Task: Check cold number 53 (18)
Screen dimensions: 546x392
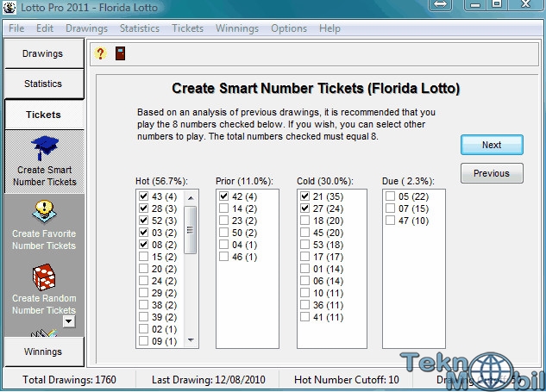Action: (304, 245)
